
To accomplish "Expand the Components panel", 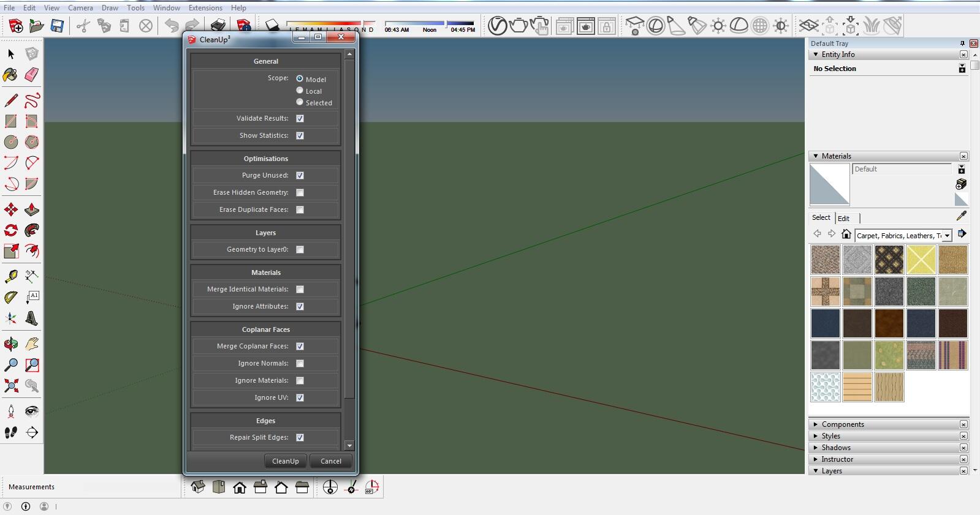I will [x=843, y=424].
